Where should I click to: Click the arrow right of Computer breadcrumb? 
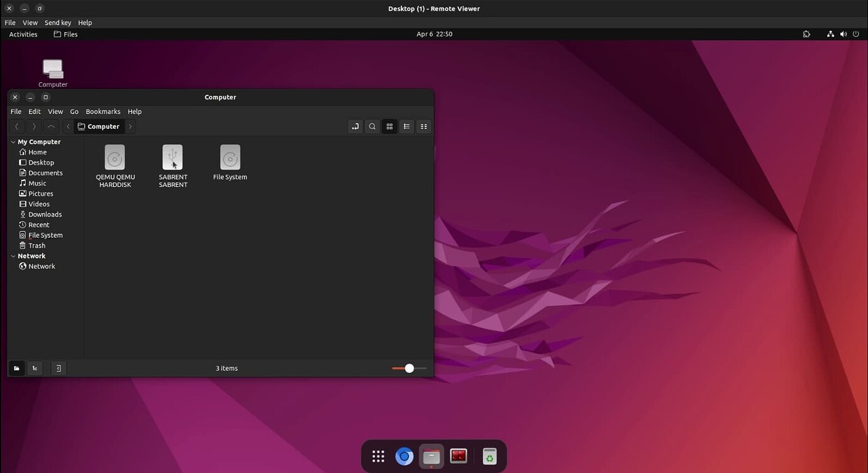click(130, 126)
